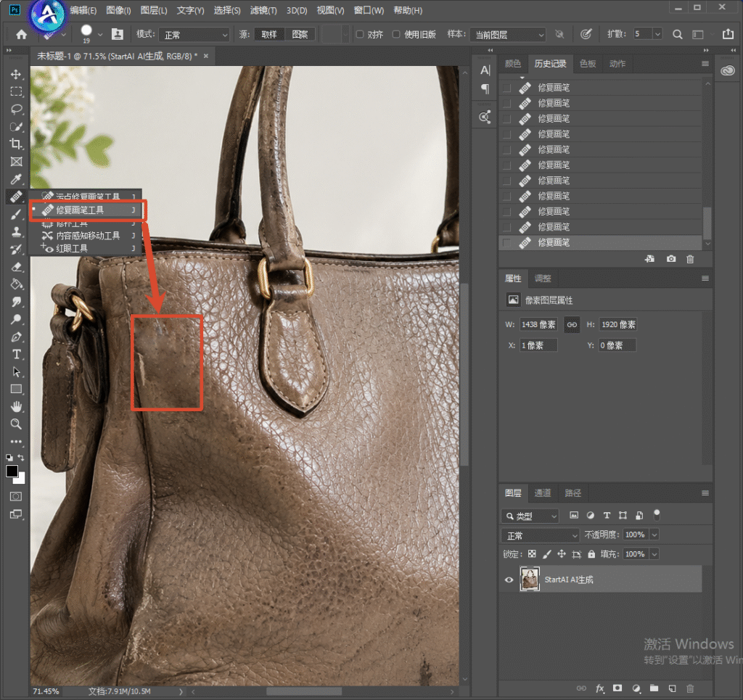Image resolution: width=743 pixels, height=700 pixels.
Task: Select the Pen tool
Action: (x=16, y=337)
